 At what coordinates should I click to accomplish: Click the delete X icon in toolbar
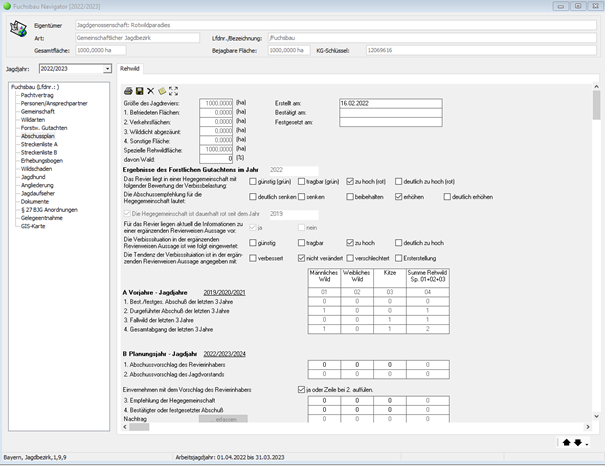pyautogui.click(x=150, y=90)
